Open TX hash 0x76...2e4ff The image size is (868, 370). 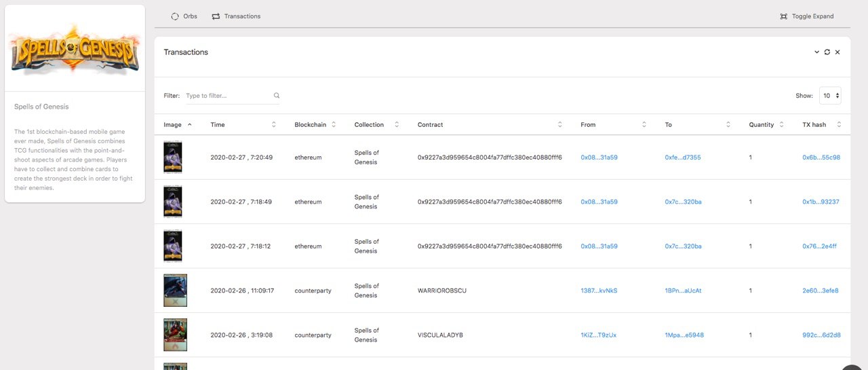(x=819, y=246)
